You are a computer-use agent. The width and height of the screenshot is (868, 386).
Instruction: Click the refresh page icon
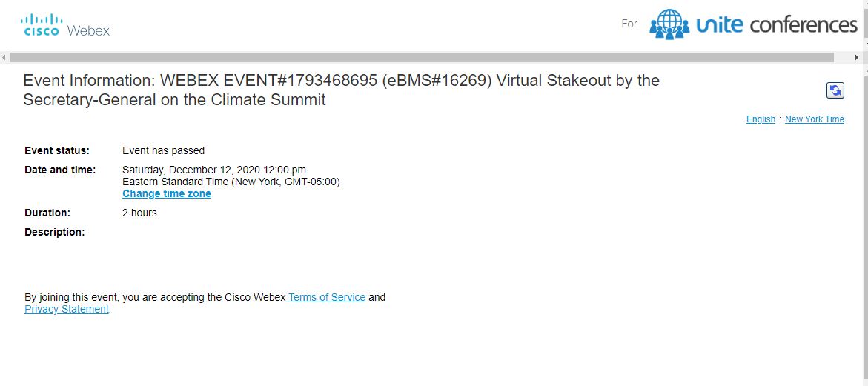coord(835,90)
